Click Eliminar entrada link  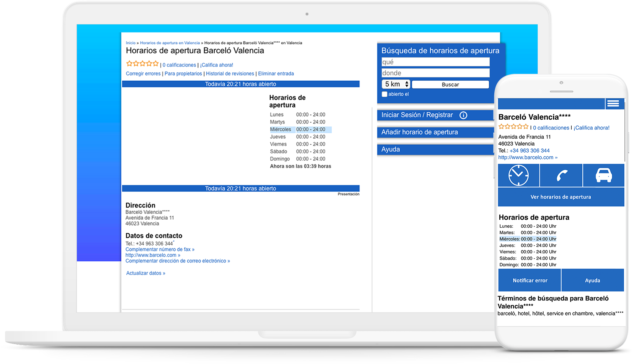point(276,73)
